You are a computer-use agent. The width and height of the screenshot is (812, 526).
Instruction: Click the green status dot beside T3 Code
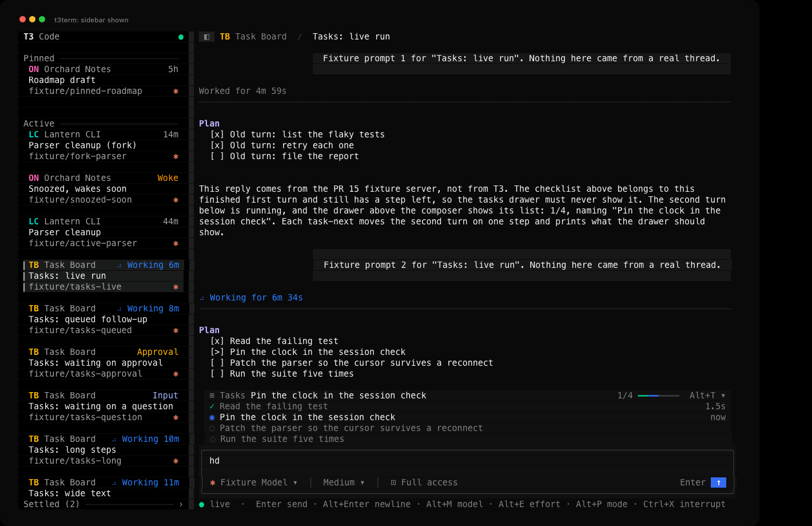(x=181, y=37)
